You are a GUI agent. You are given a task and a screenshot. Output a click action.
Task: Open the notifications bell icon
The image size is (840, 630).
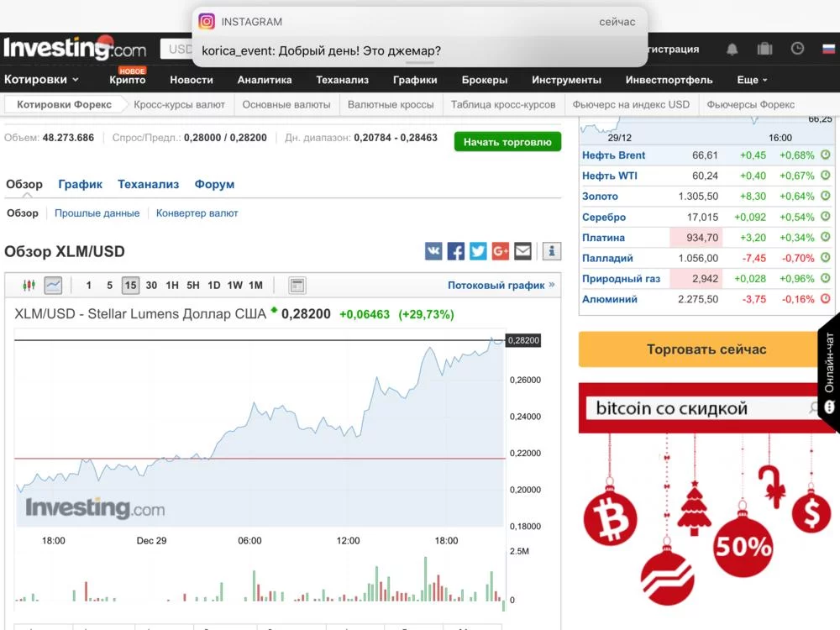pos(732,50)
